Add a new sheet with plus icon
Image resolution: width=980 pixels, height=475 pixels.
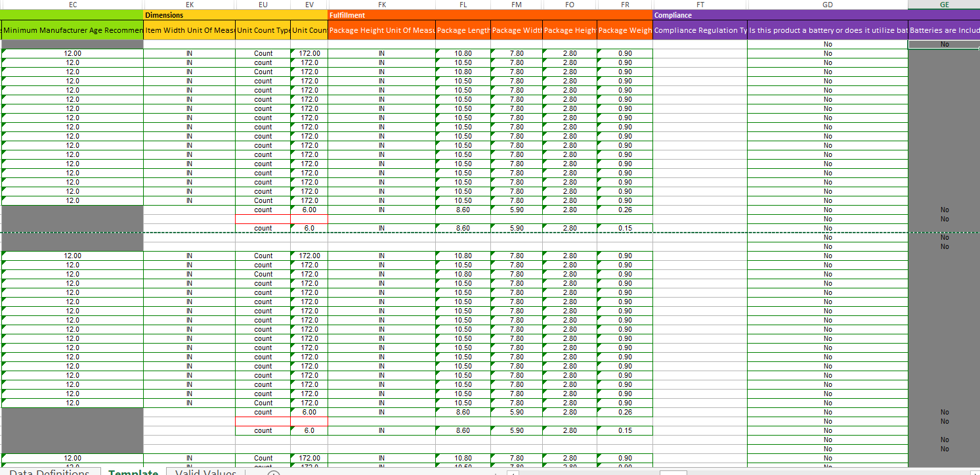274,472
